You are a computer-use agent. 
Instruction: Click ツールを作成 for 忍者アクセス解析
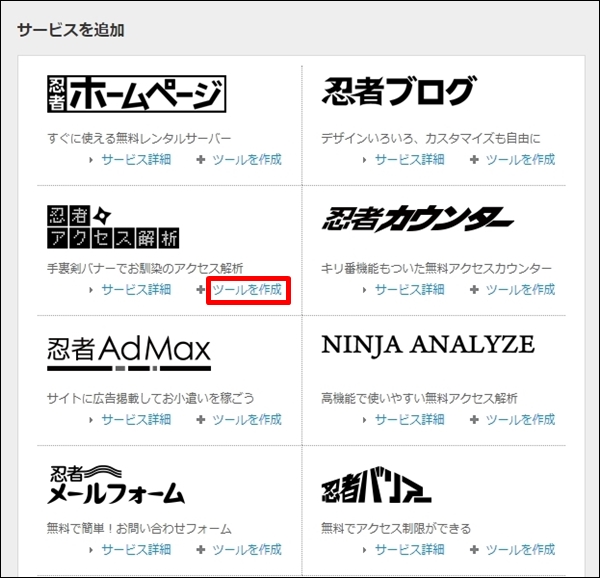(247, 290)
